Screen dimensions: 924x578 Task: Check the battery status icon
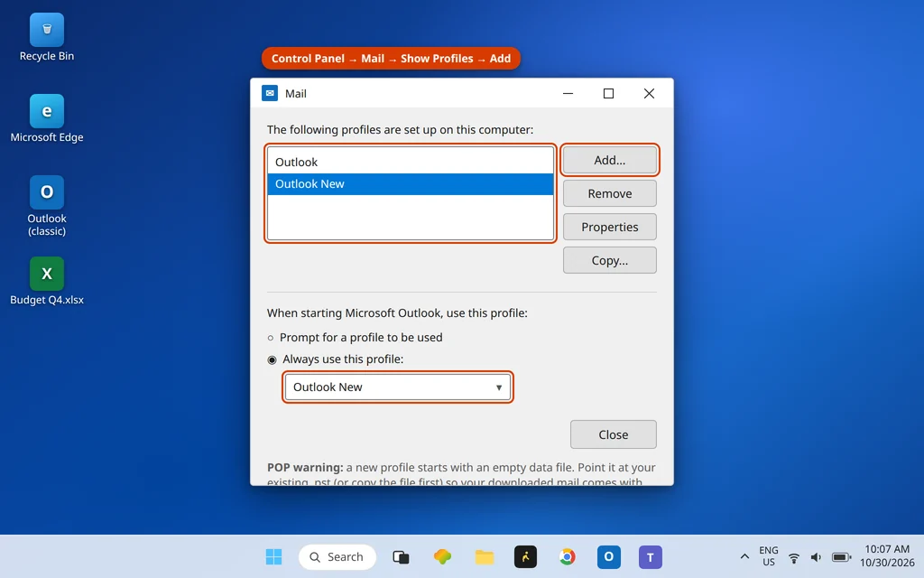[x=842, y=557]
